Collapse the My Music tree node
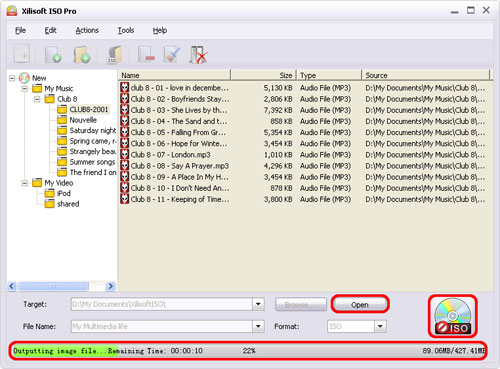The image size is (500, 369). (25, 89)
